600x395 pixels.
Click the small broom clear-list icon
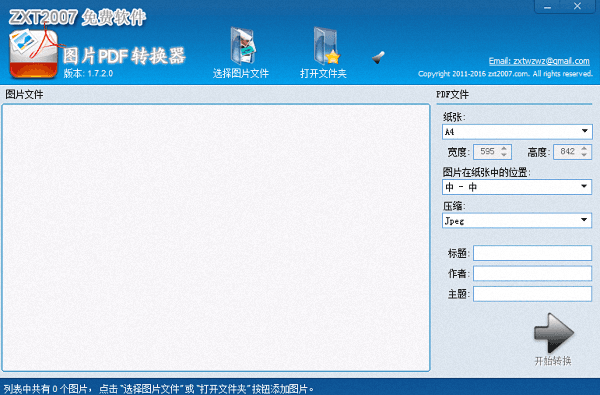pyautogui.click(x=378, y=57)
